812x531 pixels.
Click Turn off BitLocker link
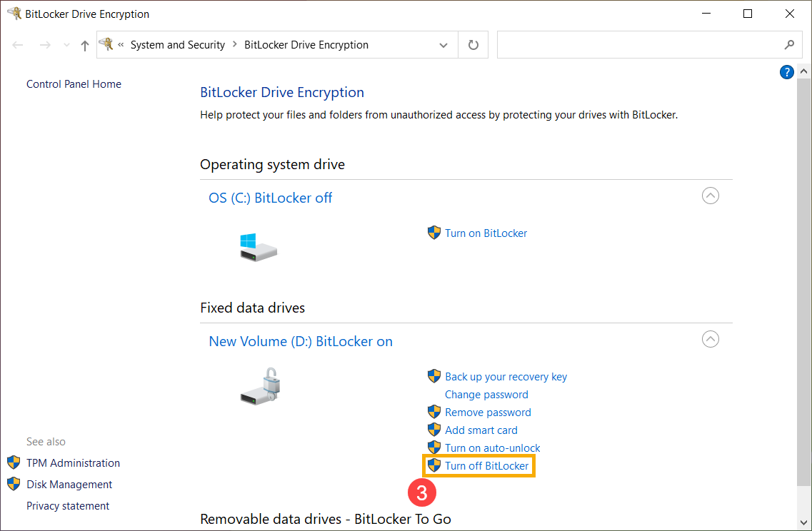(x=487, y=466)
